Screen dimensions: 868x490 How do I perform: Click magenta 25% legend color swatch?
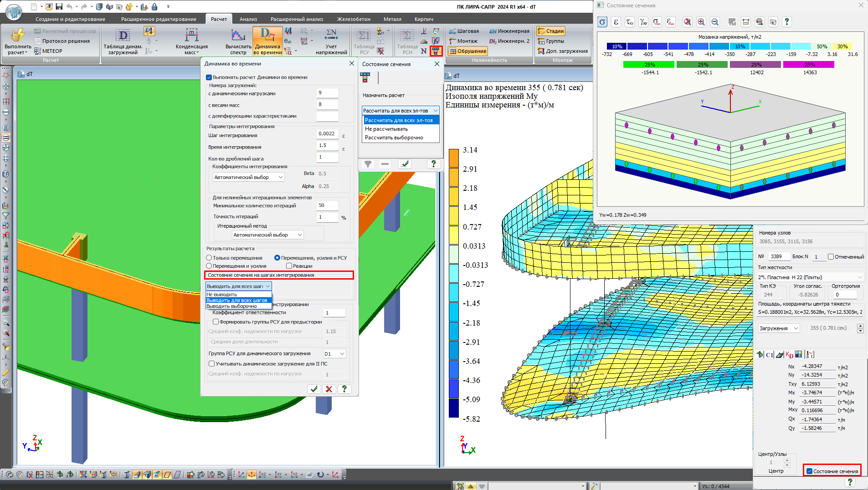[809, 65]
